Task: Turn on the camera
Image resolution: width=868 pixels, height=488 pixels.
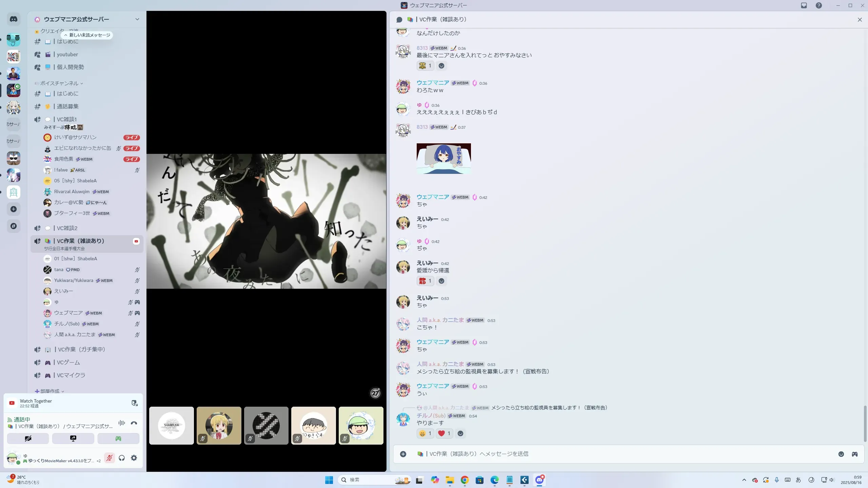Action: coord(28,439)
